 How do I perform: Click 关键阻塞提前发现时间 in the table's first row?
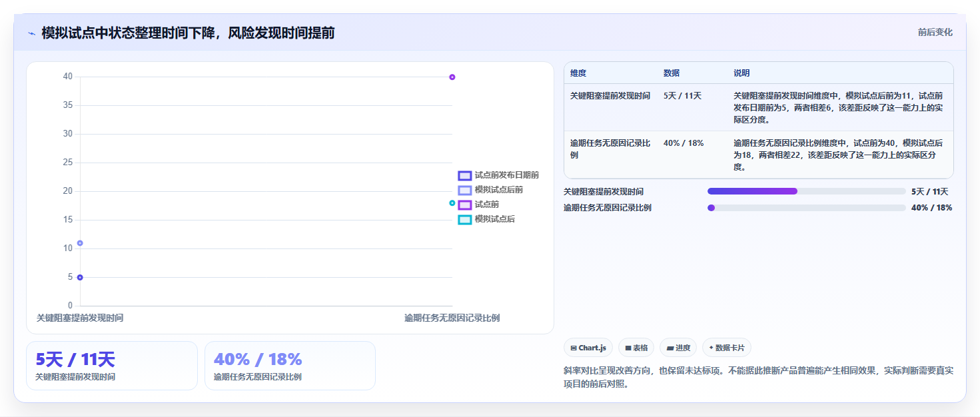(x=610, y=96)
